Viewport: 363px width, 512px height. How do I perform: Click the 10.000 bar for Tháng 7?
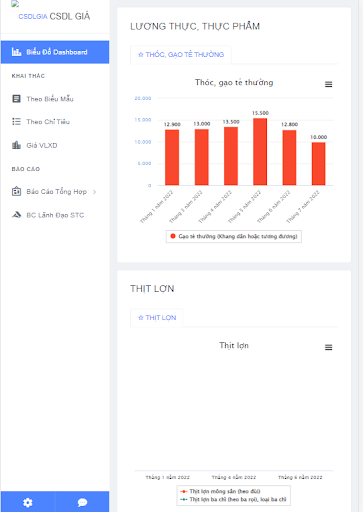(x=319, y=164)
